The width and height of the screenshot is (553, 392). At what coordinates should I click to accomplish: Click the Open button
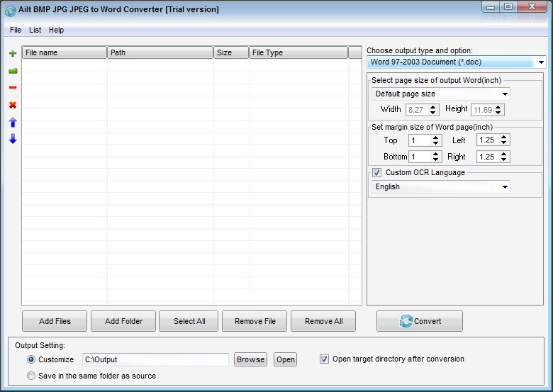285,359
